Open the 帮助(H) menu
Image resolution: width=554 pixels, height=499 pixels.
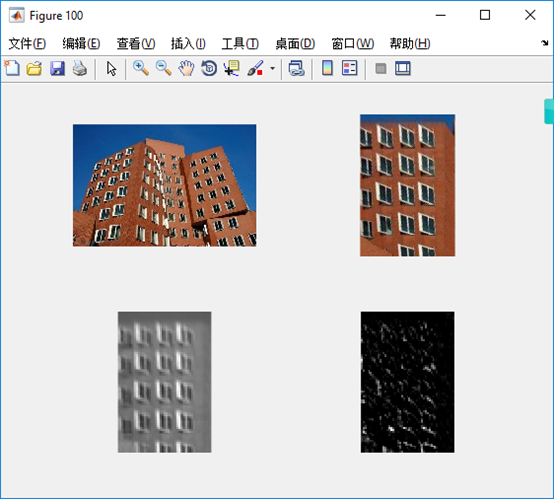410,44
